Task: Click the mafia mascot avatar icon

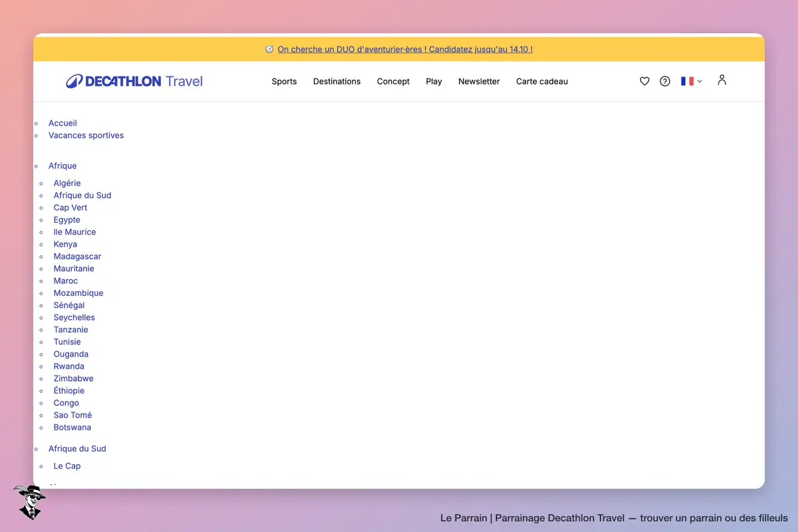Action: pos(29,502)
